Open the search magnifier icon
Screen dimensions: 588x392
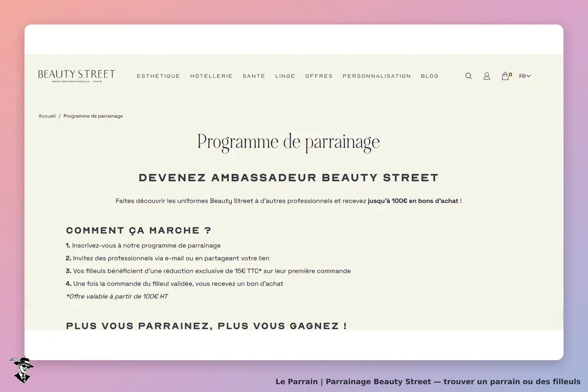click(x=468, y=76)
